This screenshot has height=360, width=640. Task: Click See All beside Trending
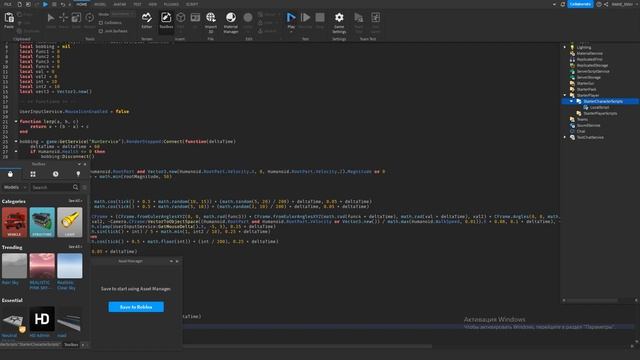click(75, 247)
